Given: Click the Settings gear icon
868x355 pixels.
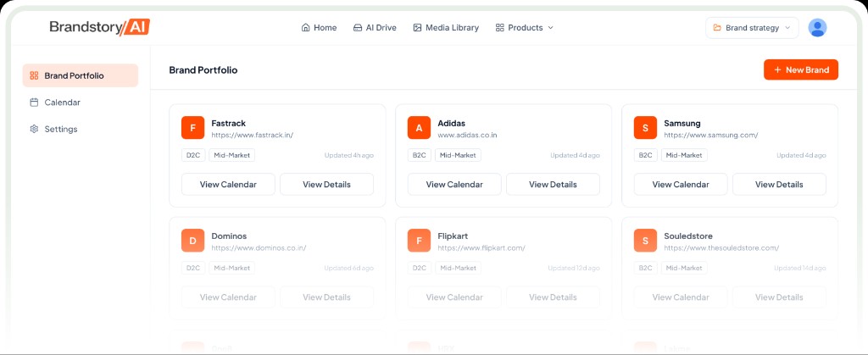Looking at the screenshot, I should click(x=34, y=129).
